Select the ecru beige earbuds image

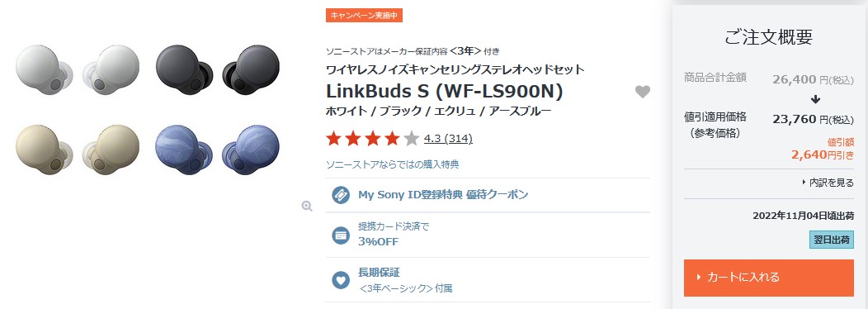pyautogui.click(x=78, y=150)
